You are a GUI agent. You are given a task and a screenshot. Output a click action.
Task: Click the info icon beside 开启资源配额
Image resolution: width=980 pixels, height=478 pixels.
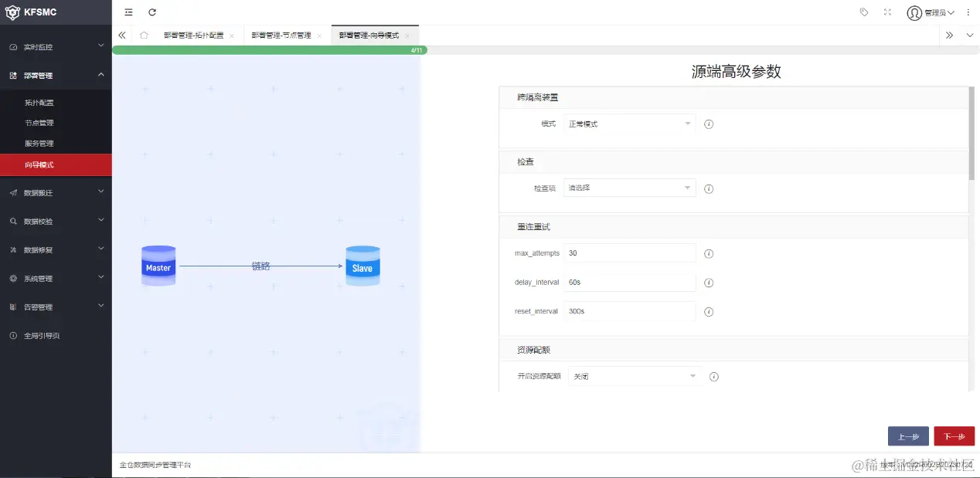coord(714,377)
